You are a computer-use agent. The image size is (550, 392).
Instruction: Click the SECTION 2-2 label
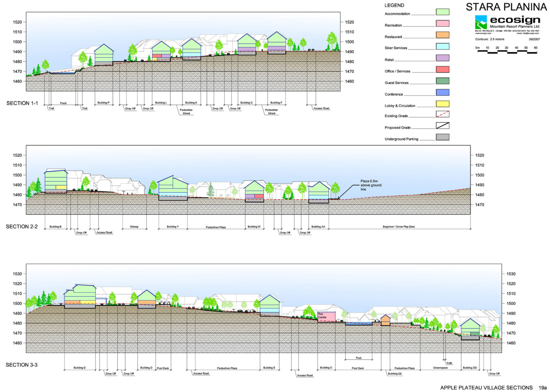click(22, 227)
